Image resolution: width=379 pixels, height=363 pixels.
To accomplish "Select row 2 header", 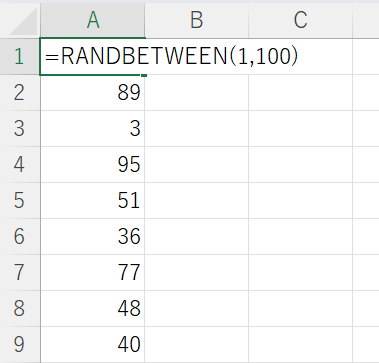I will (20, 92).
